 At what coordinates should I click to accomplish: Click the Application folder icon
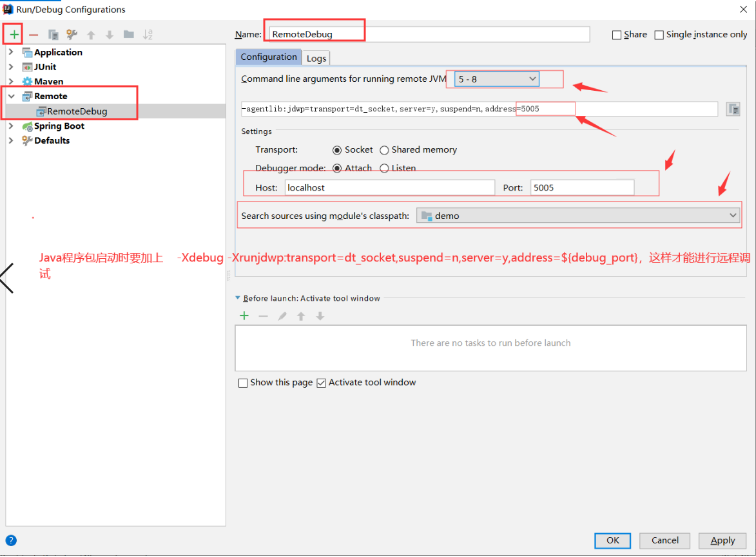[x=27, y=53]
